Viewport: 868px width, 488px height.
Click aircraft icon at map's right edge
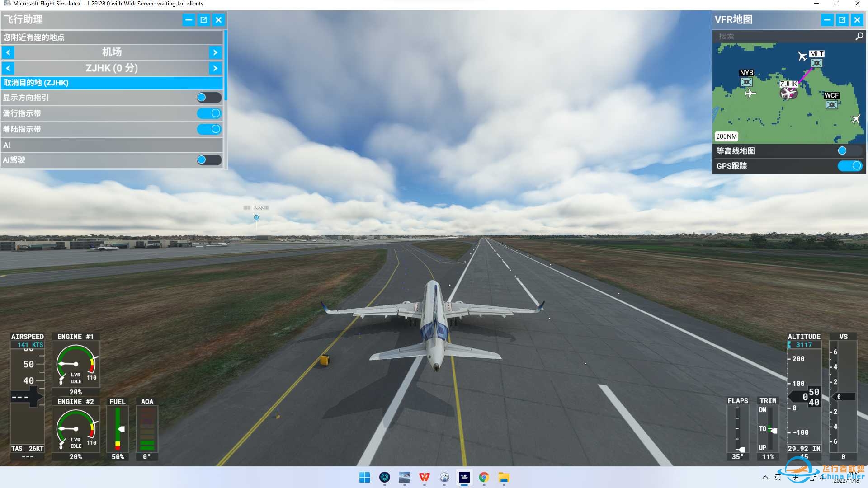[855, 119]
